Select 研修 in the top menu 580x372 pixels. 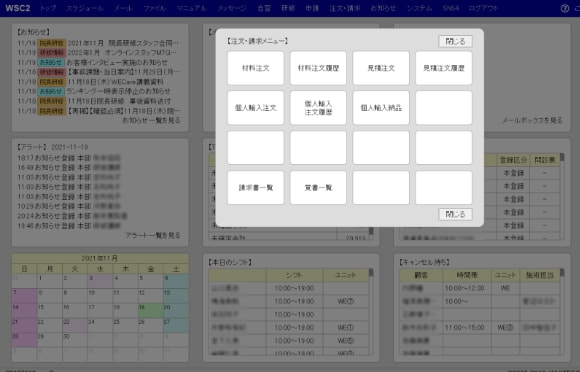pyautogui.click(x=288, y=8)
